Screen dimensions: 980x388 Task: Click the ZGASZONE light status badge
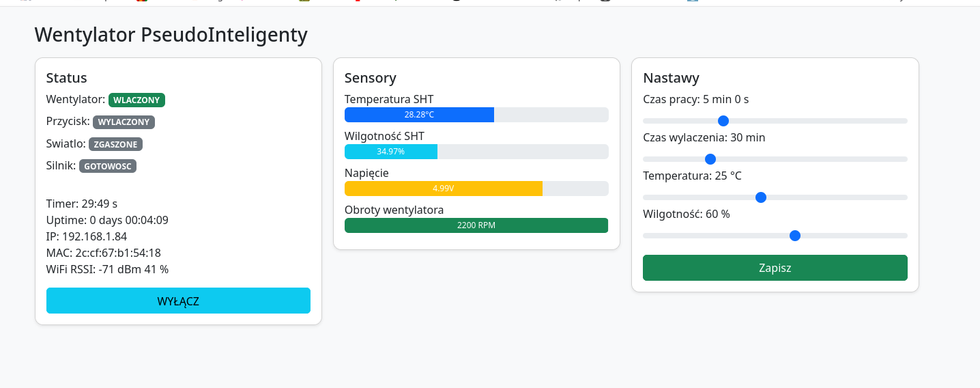coord(115,144)
